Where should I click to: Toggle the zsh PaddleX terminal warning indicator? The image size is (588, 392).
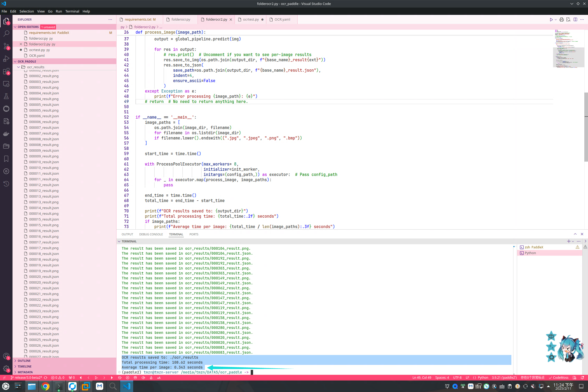tap(578, 247)
